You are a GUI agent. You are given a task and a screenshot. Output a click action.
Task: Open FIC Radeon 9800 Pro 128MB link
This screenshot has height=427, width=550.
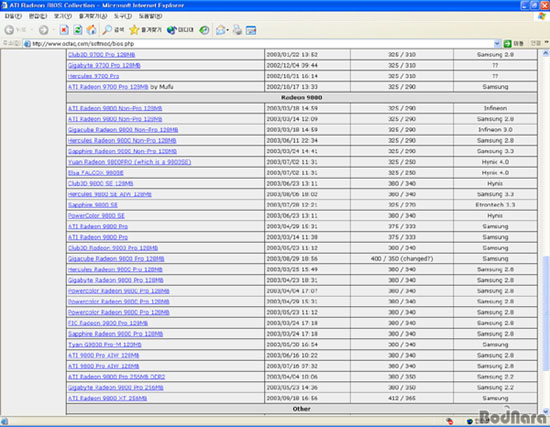tap(108, 323)
